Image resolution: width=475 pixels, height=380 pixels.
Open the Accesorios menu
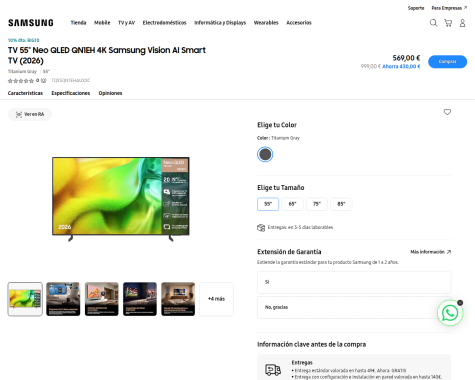pyautogui.click(x=299, y=23)
